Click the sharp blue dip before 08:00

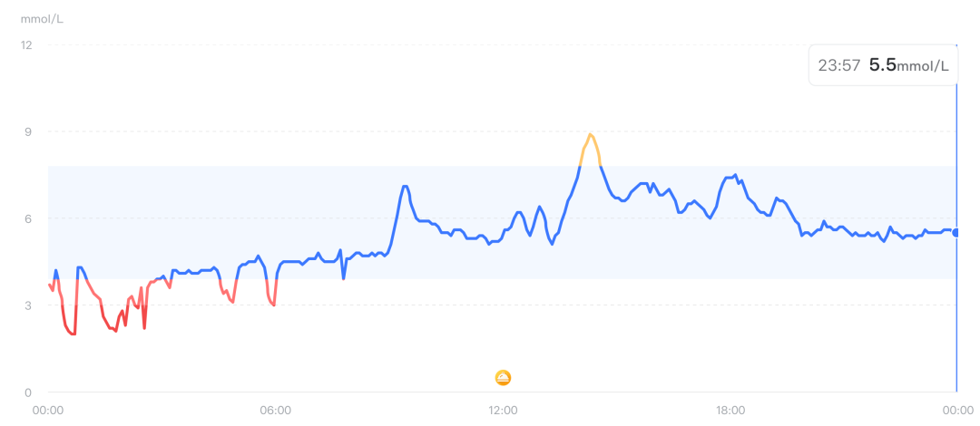343,277
